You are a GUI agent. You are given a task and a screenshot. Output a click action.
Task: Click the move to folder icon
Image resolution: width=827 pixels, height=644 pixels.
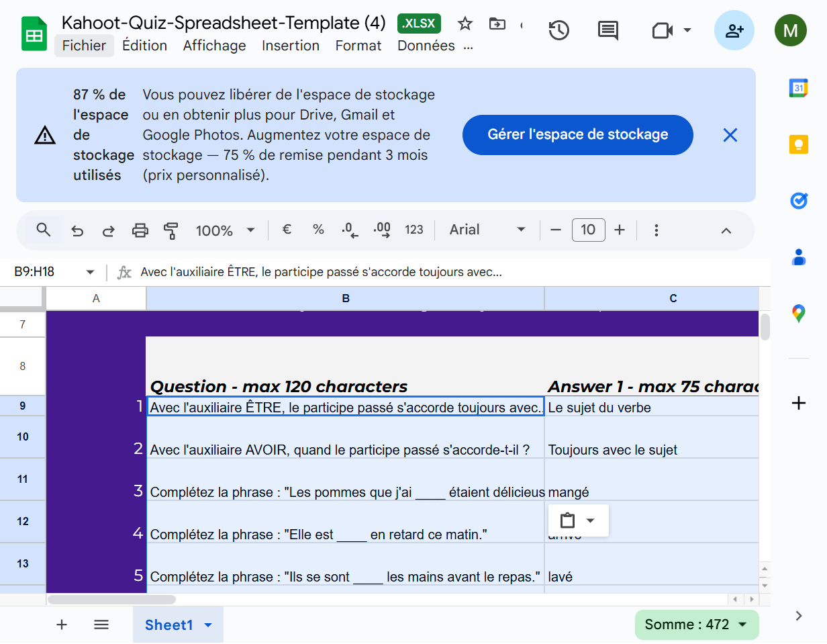pos(497,24)
